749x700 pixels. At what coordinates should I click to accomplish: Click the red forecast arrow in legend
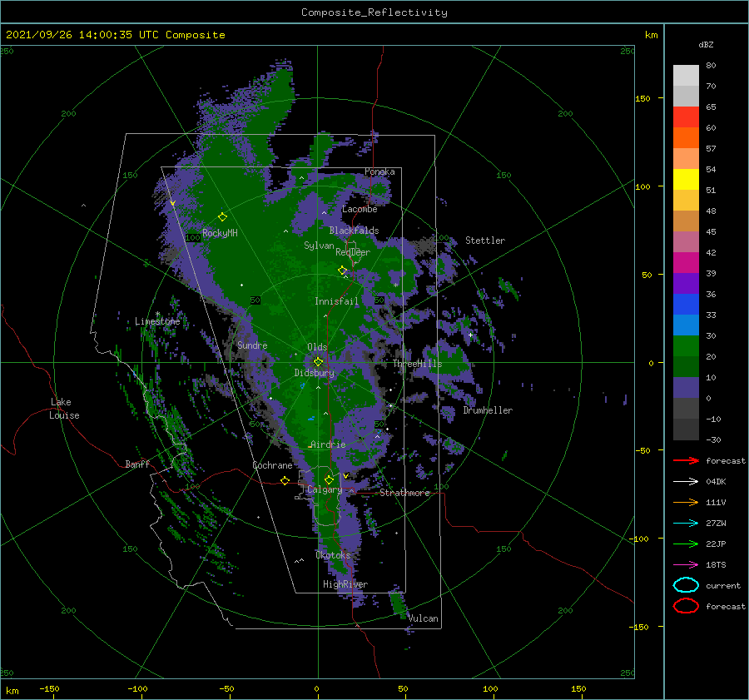point(686,460)
